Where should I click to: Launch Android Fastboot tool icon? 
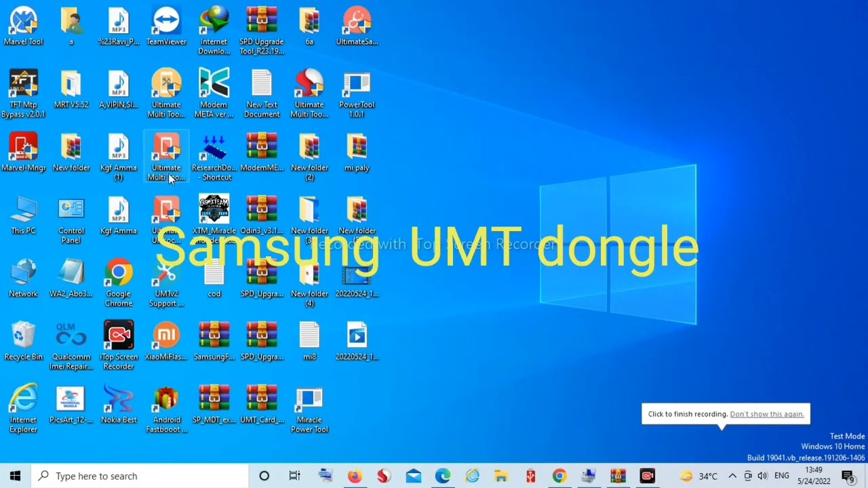pyautogui.click(x=166, y=409)
